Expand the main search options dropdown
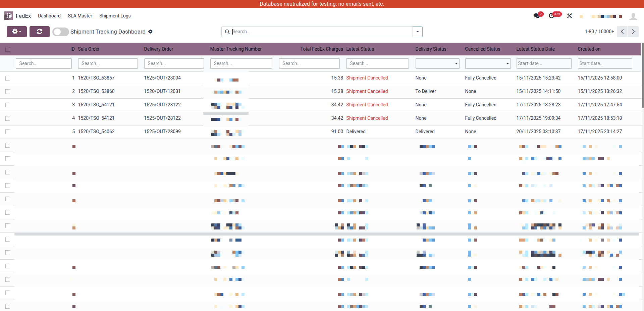This screenshot has height=311, width=644. point(418,32)
